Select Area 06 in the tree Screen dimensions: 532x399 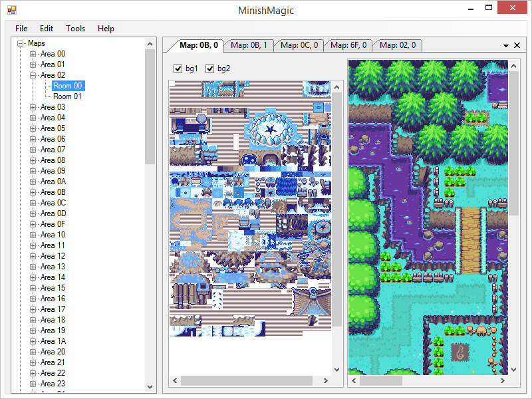[x=53, y=139]
